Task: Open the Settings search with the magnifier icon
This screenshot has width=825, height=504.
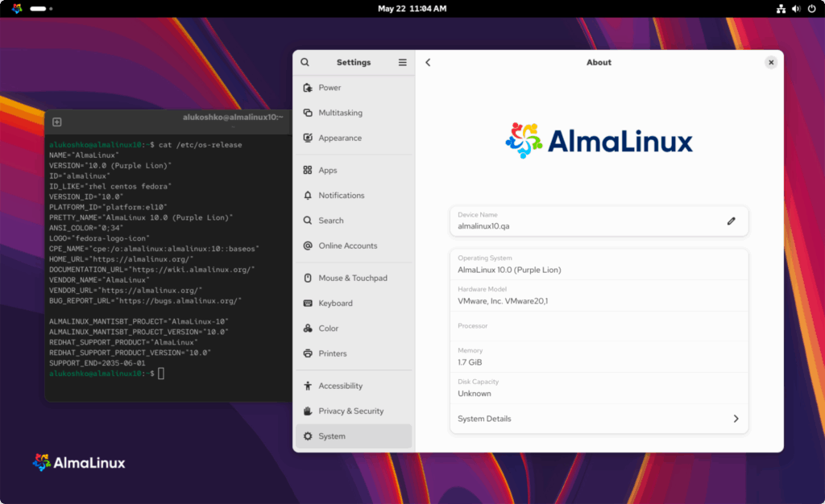Action: (x=305, y=62)
